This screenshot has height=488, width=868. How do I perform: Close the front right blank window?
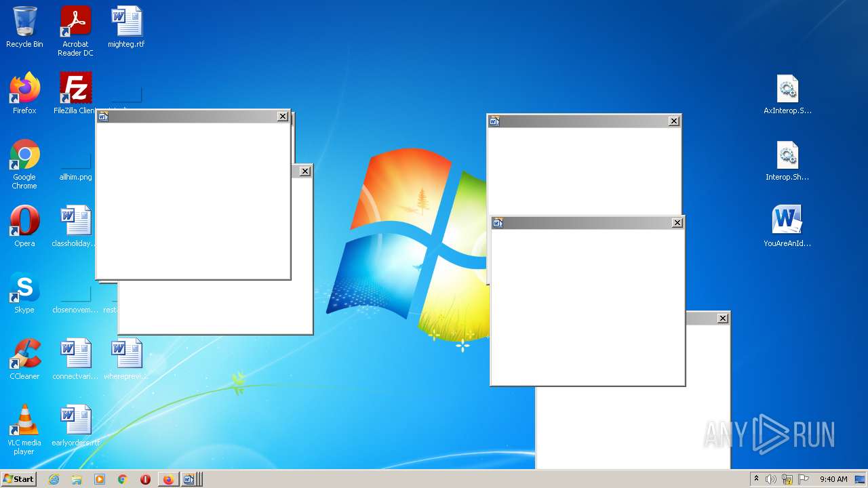(677, 223)
